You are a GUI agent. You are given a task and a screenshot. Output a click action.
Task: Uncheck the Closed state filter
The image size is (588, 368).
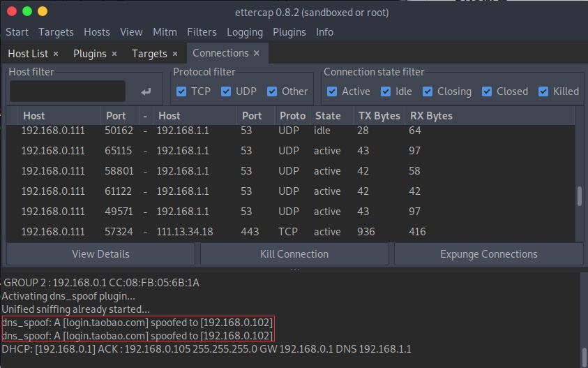[487, 91]
